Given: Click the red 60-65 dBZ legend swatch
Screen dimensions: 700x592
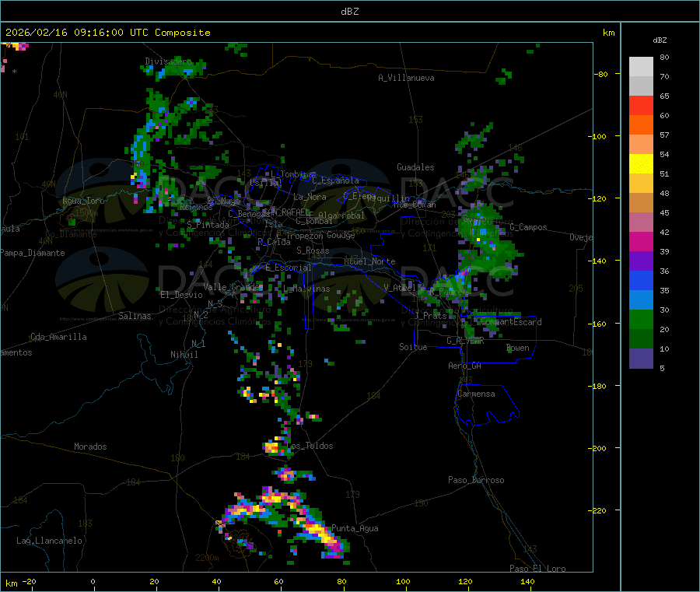Looking at the screenshot, I should 641,105.
